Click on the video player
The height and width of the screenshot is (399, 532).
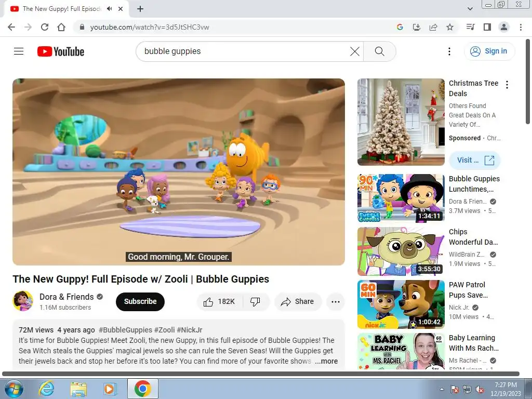coord(179,171)
